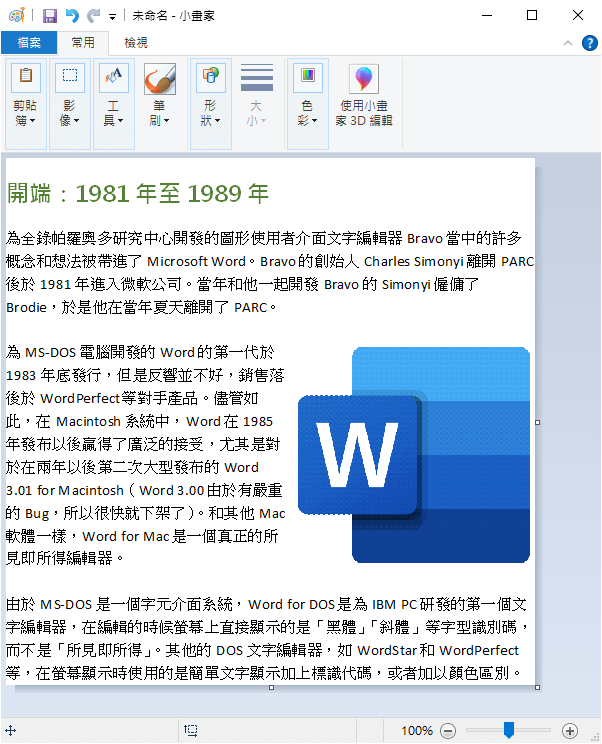This screenshot has height=744, width=602.
Task: Click window title 未命名 - 小畫家
Action: point(174,16)
